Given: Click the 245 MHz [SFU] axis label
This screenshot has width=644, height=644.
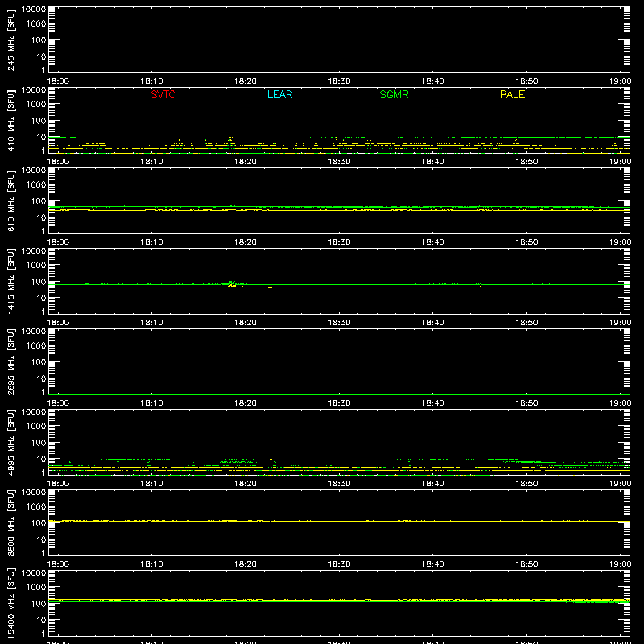Looking at the screenshot, I should point(11,39).
